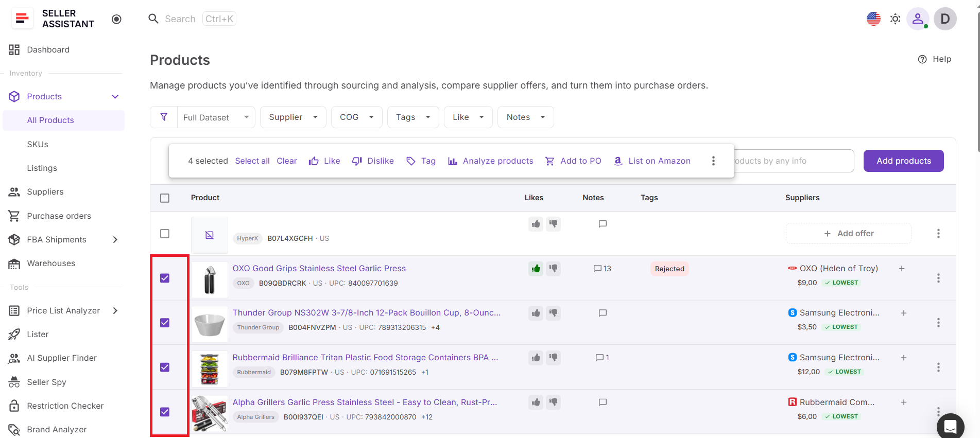Uncheck the Rubbermaid Brilliance row checkbox

tap(165, 367)
